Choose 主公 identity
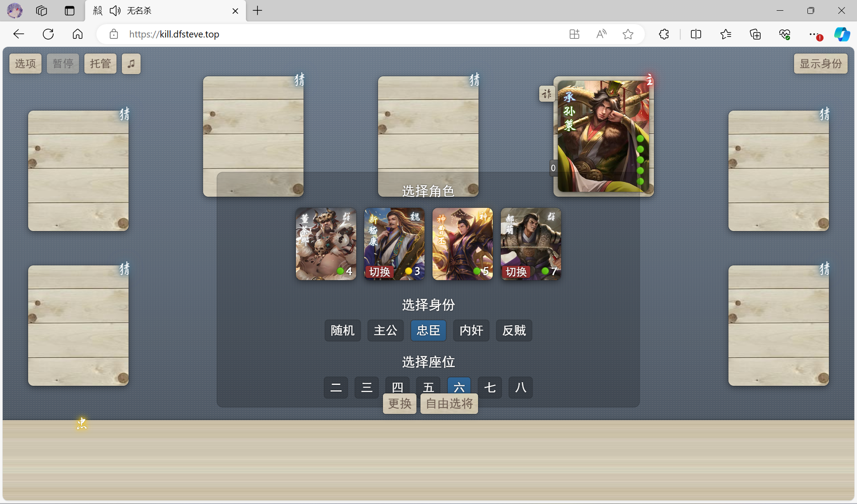This screenshot has width=857, height=504. click(386, 330)
